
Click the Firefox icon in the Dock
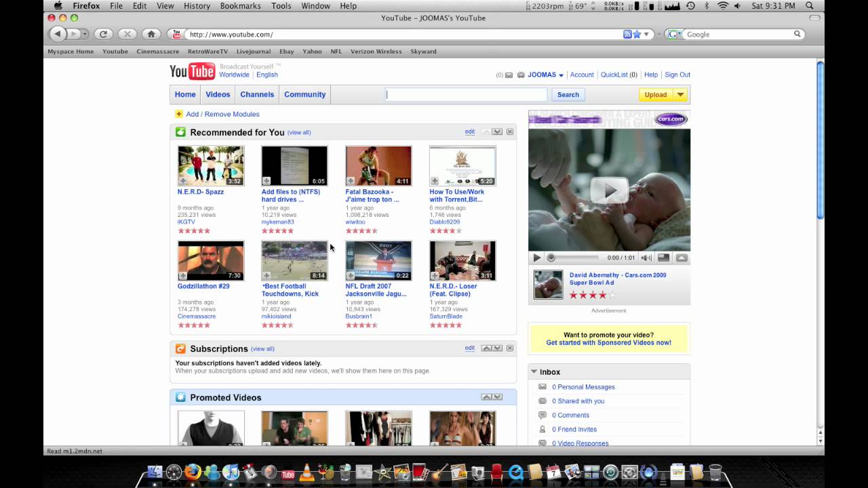(x=193, y=472)
